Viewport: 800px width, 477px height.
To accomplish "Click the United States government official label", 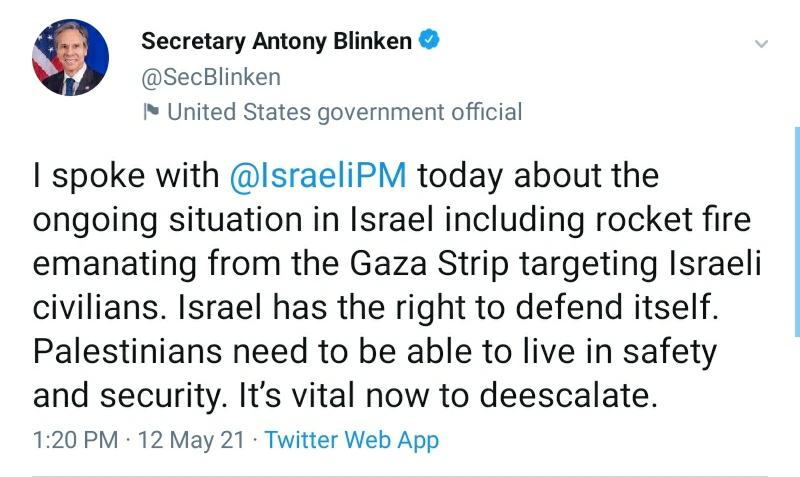I will (x=344, y=112).
